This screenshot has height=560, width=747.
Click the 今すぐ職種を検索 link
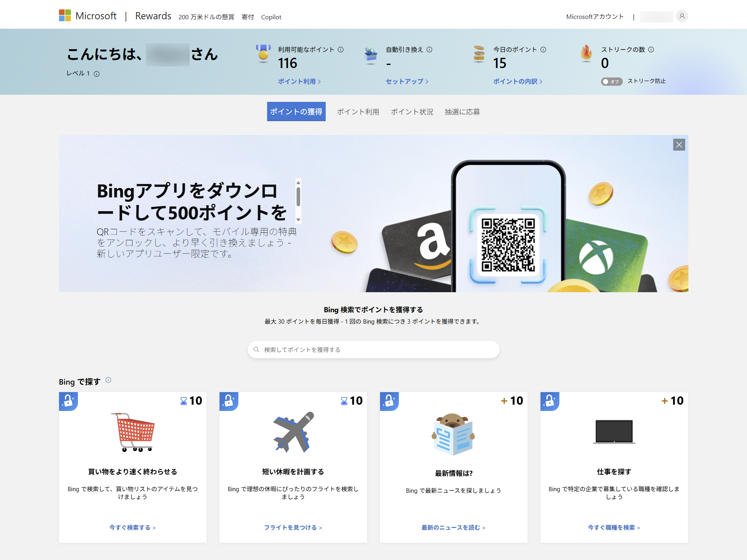614,527
